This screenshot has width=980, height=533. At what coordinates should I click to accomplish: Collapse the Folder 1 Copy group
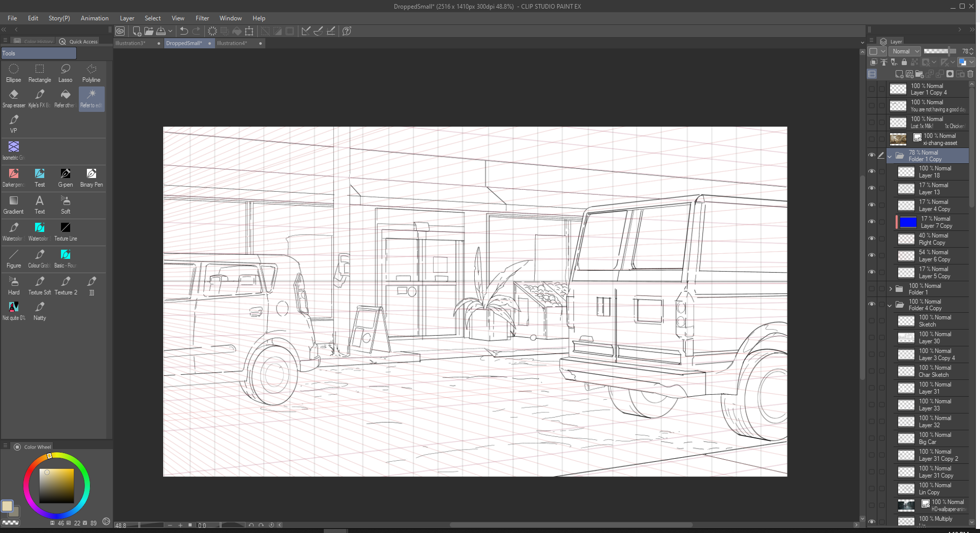click(890, 156)
